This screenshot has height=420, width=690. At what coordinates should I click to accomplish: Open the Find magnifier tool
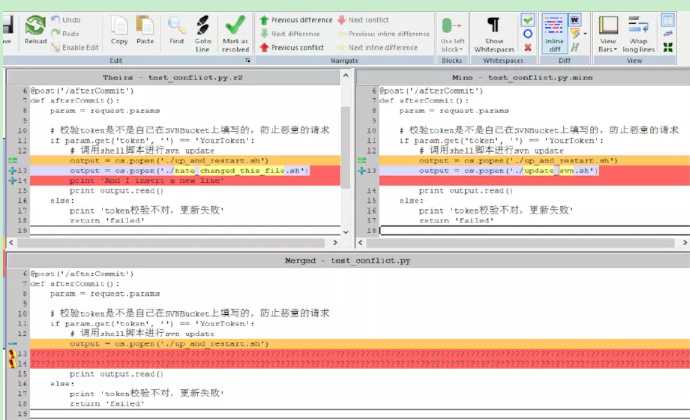[x=176, y=30]
